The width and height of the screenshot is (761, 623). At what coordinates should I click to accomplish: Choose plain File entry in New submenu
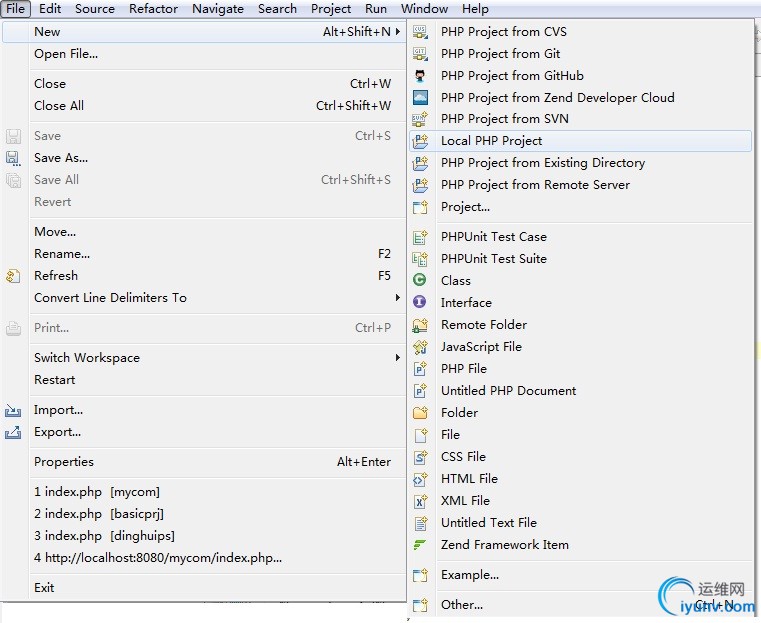coord(581,435)
